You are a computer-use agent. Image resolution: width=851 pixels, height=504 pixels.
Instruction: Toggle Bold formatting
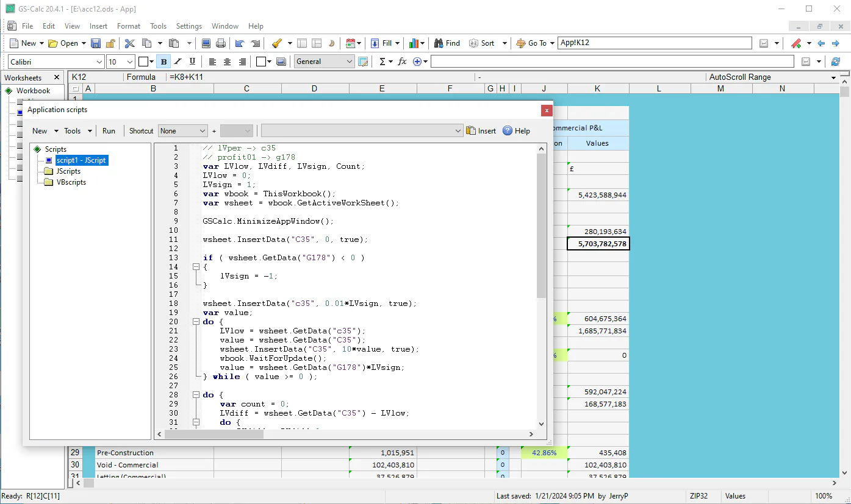click(163, 62)
